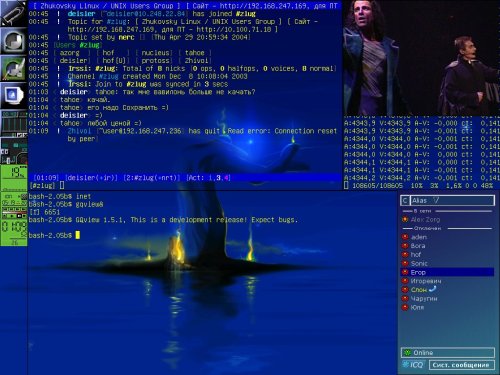The width and height of the screenshot is (500, 375).
Task: Select contact Слон in ICQ list
Action: (419, 290)
